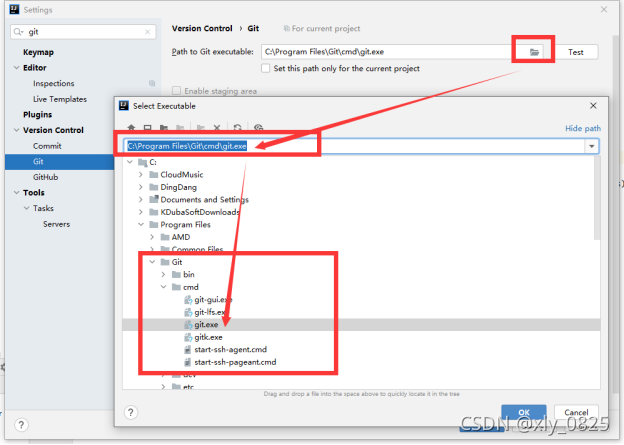
Task: Open Live Templates settings page
Action: 60,99
